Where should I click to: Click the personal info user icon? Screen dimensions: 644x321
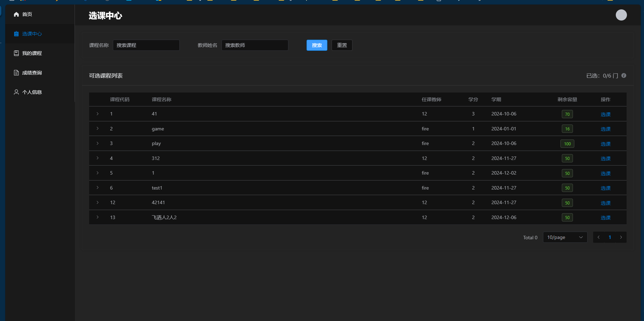click(x=16, y=92)
